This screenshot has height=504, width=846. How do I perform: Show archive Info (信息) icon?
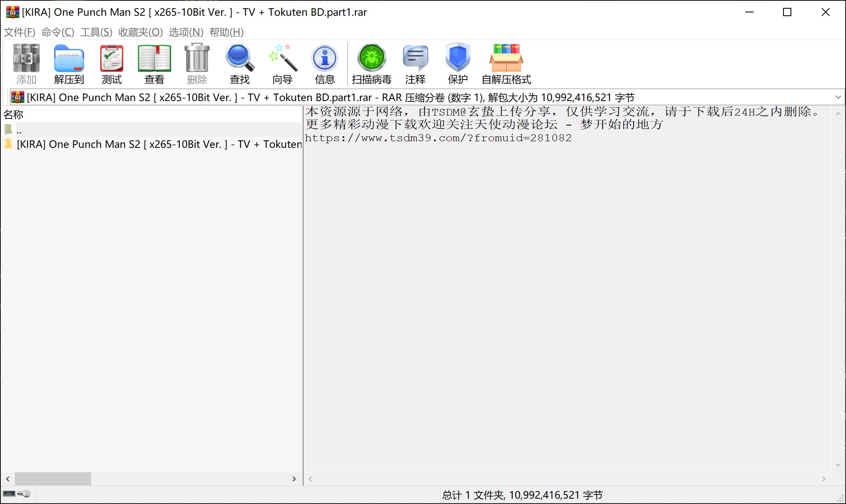click(x=325, y=63)
